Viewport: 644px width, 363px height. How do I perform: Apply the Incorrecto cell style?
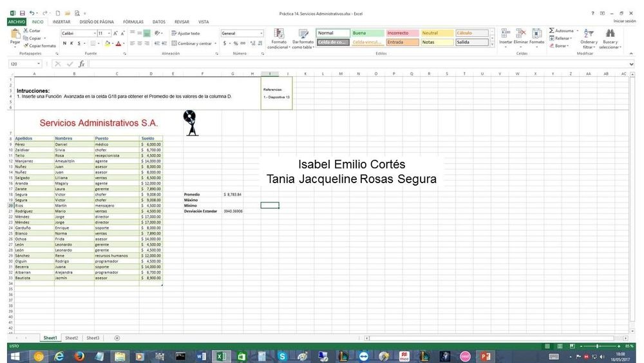401,33
